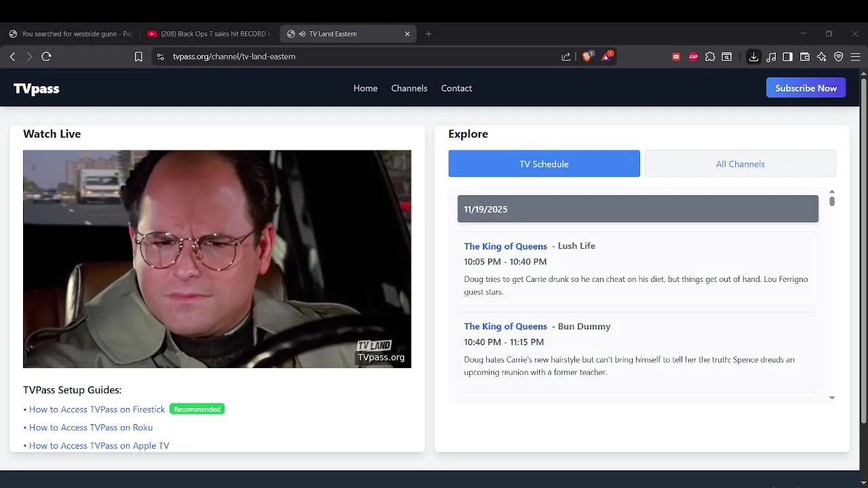This screenshot has width=868, height=488.
Task: Open Brave Shields lion icon
Action: (x=587, y=56)
